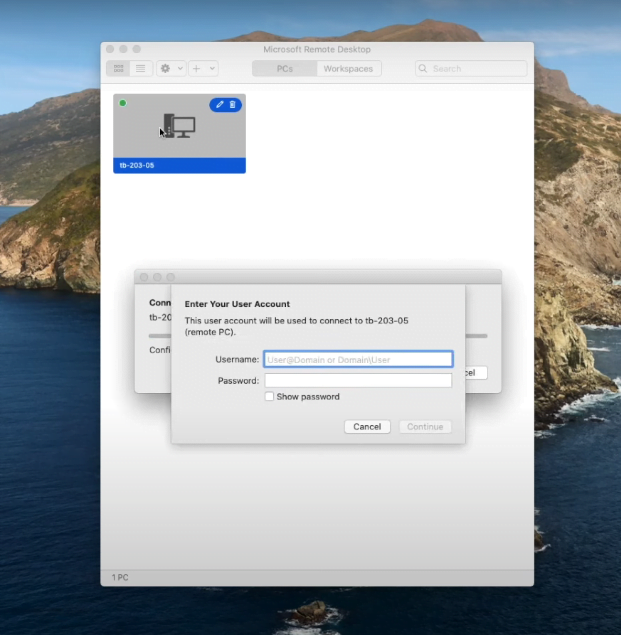Focus the Username input field
The height and width of the screenshot is (635, 621).
pyautogui.click(x=358, y=359)
